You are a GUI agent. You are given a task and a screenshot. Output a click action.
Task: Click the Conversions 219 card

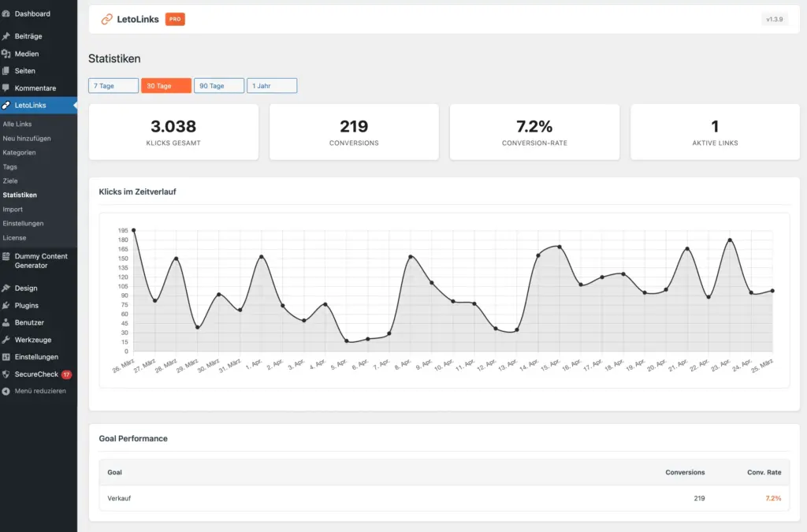pos(354,132)
